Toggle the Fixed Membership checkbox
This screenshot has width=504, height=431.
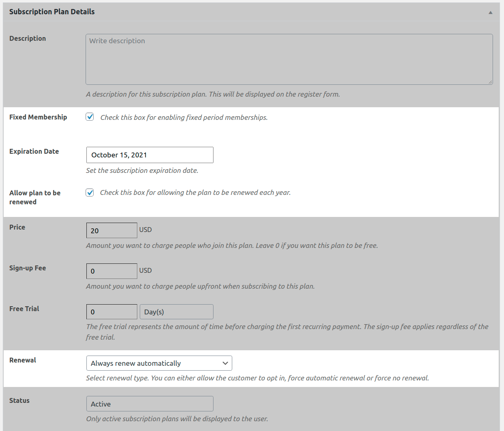click(90, 117)
